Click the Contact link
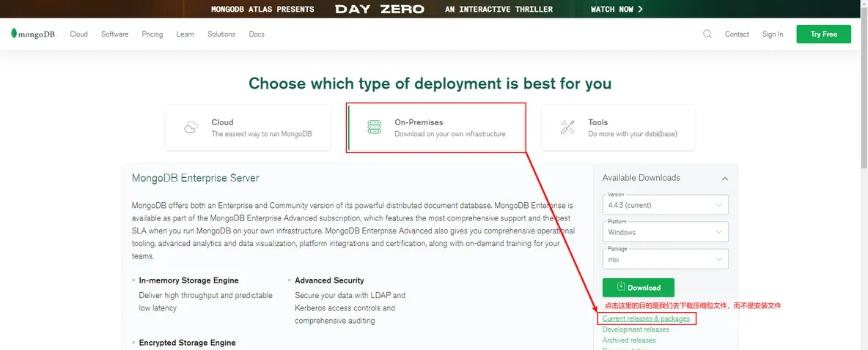 [x=737, y=34]
